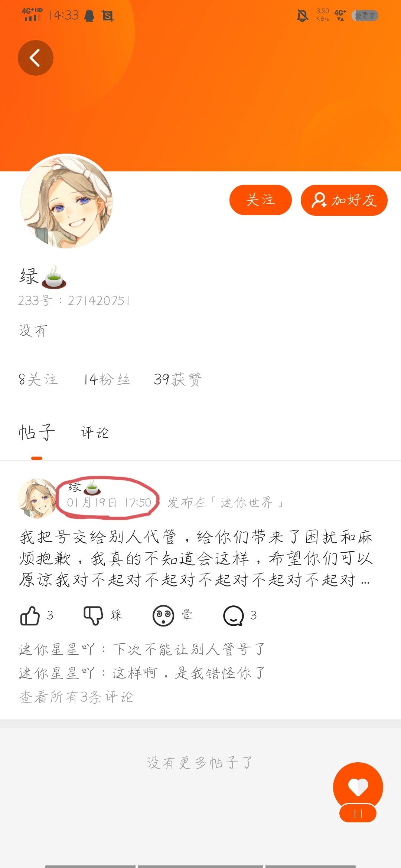
Task: Tap the small post author avatar
Action: click(38, 498)
